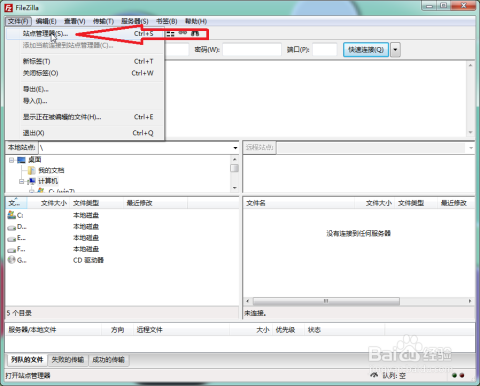
Task: Open the 编辑(E) menu
Action: pos(46,21)
